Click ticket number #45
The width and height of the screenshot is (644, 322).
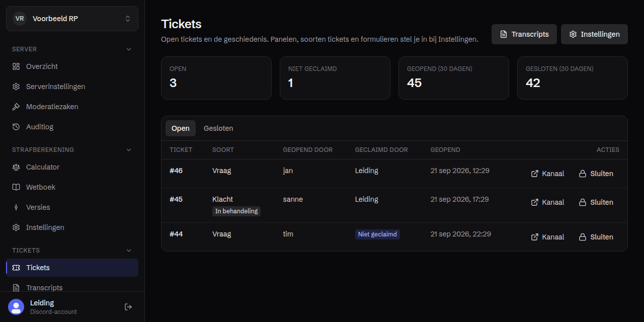176,199
